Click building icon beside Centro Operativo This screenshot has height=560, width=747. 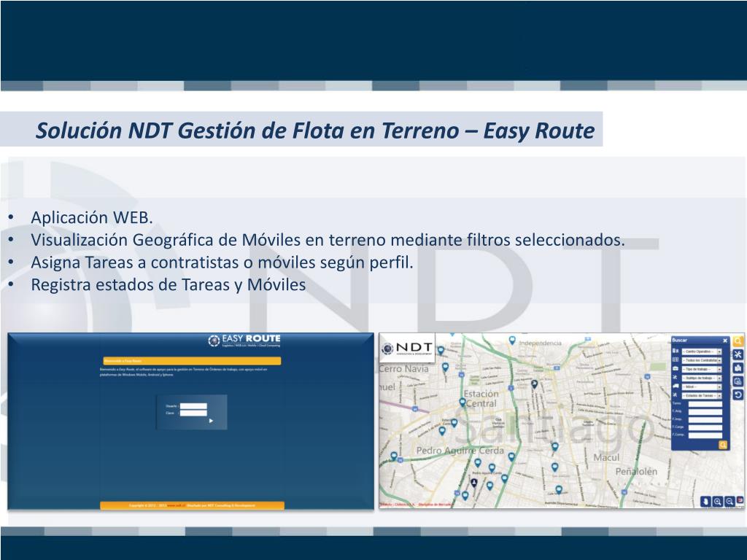click(x=676, y=351)
